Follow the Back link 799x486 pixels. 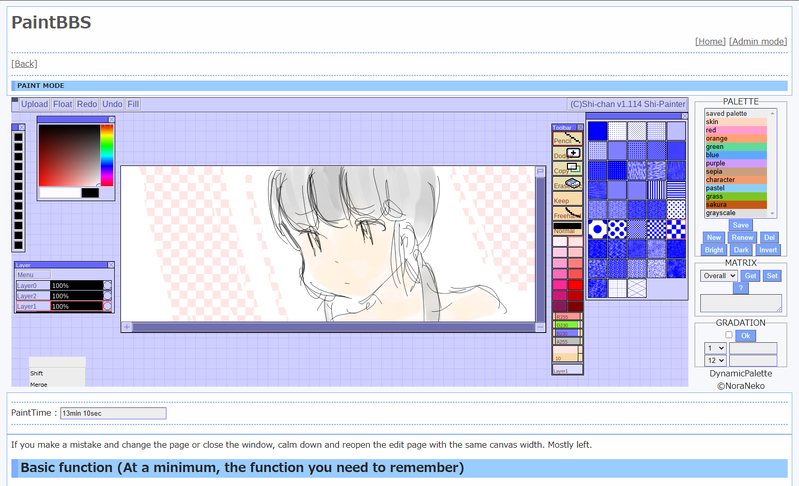coord(24,64)
